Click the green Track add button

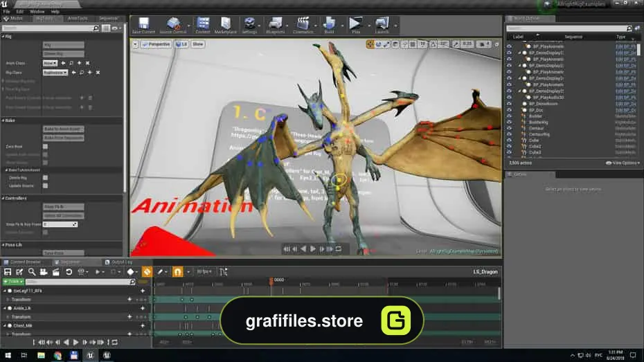point(13,282)
